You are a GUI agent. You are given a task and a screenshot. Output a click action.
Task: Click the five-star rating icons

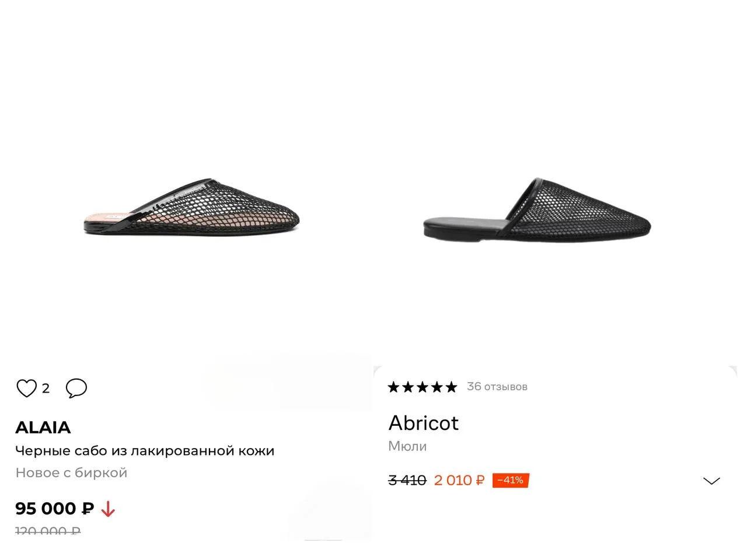click(423, 387)
